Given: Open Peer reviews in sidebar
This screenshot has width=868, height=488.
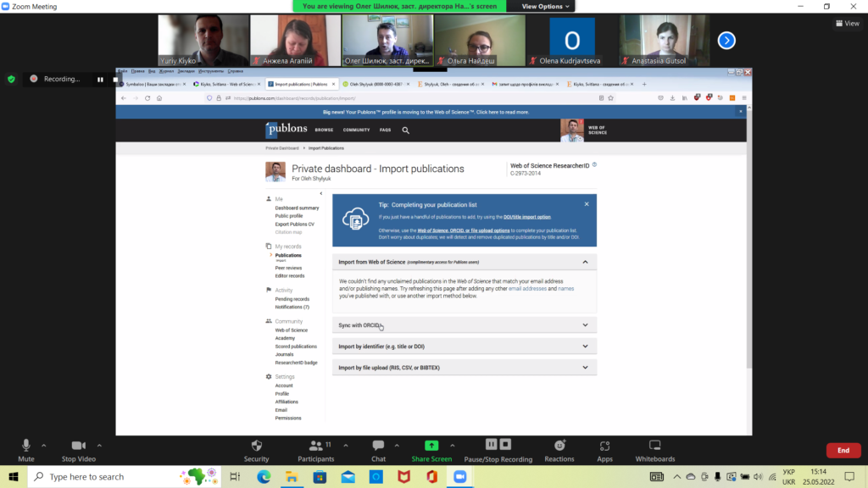Looking at the screenshot, I should pyautogui.click(x=288, y=268).
